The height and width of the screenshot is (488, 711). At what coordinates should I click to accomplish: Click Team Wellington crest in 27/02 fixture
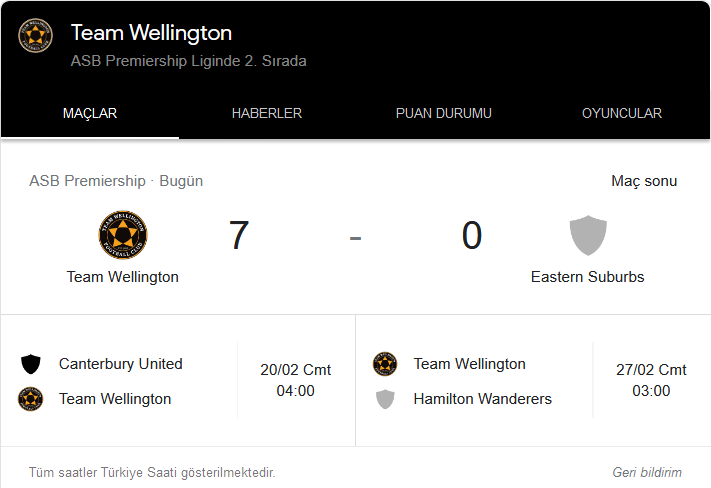click(x=385, y=364)
